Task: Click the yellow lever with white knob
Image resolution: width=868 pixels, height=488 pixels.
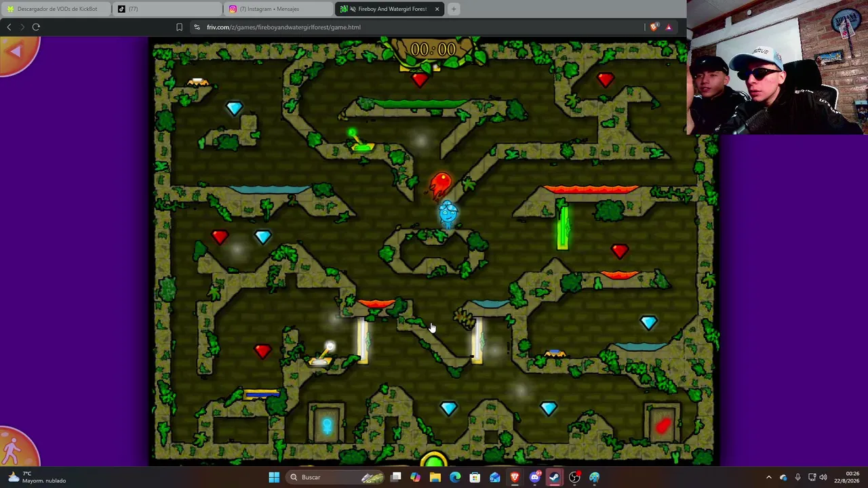Action: (323, 354)
